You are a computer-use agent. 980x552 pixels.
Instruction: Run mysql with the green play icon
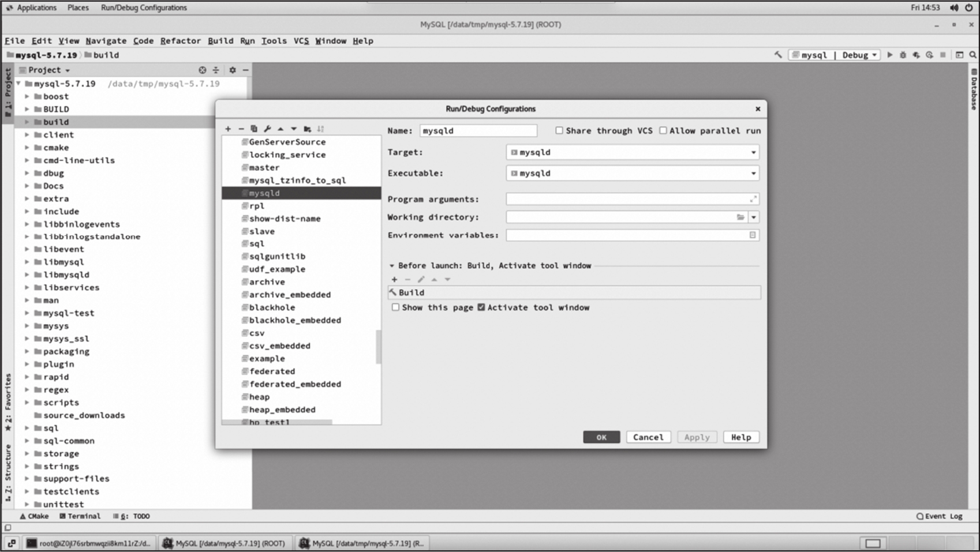click(x=890, y=55)
